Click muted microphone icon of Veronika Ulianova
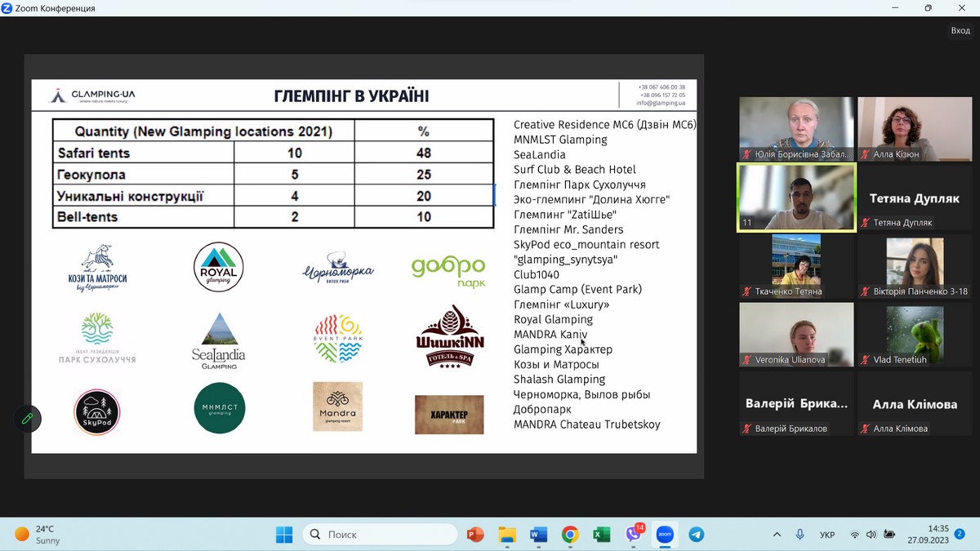The height and width of the screenshot is (551, 980). coord(746,360)
